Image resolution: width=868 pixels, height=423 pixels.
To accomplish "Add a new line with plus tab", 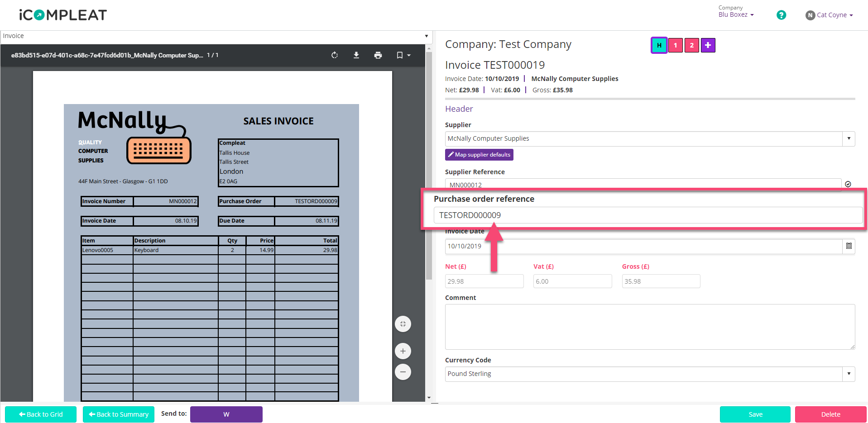I will 708,45.
